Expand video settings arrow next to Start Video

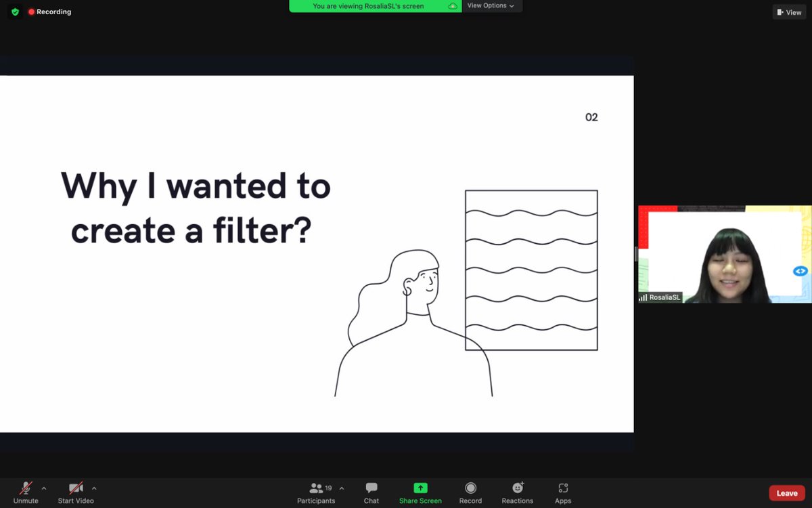(x=94, y=488)
